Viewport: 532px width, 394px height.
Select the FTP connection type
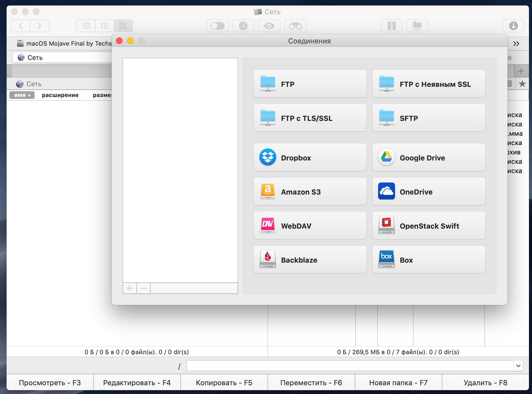click(x=310, y=84)
